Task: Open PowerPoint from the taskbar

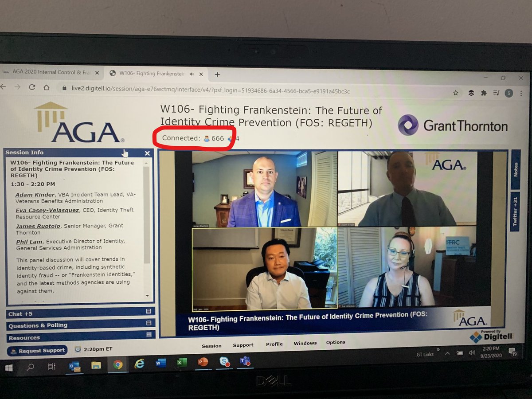Action: point(203,362)
